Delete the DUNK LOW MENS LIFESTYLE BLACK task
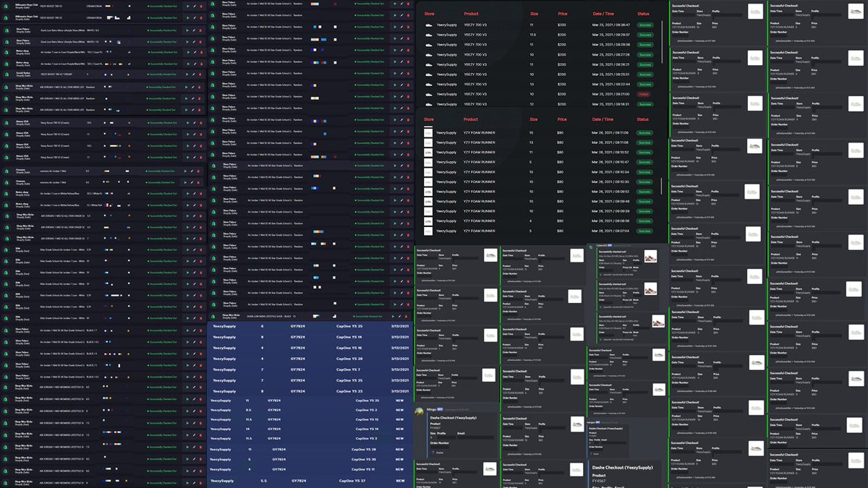This screenshot has width=868, height=488. (x=406, y=317)
